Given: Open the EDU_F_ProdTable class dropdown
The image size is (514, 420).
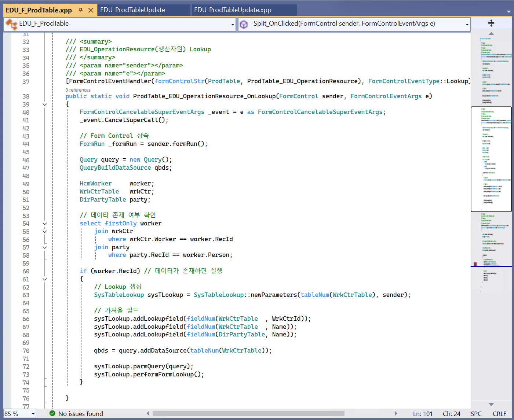Looking at the screenshot, I should tap(233, 25).
